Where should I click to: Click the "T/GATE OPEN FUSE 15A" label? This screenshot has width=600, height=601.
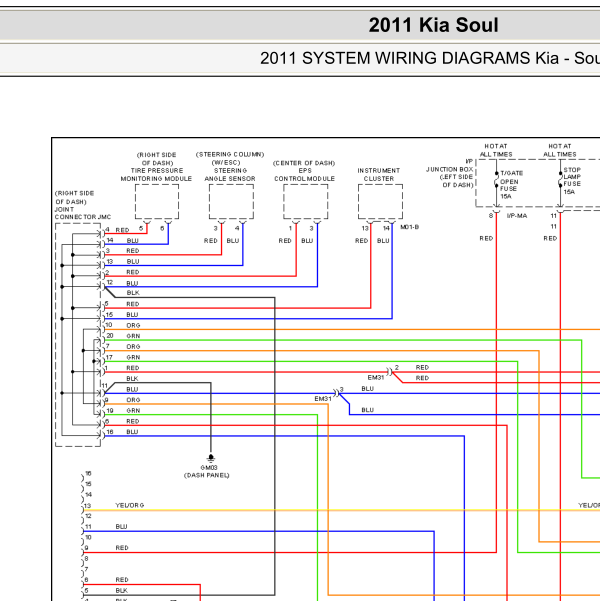click(510, 185)
